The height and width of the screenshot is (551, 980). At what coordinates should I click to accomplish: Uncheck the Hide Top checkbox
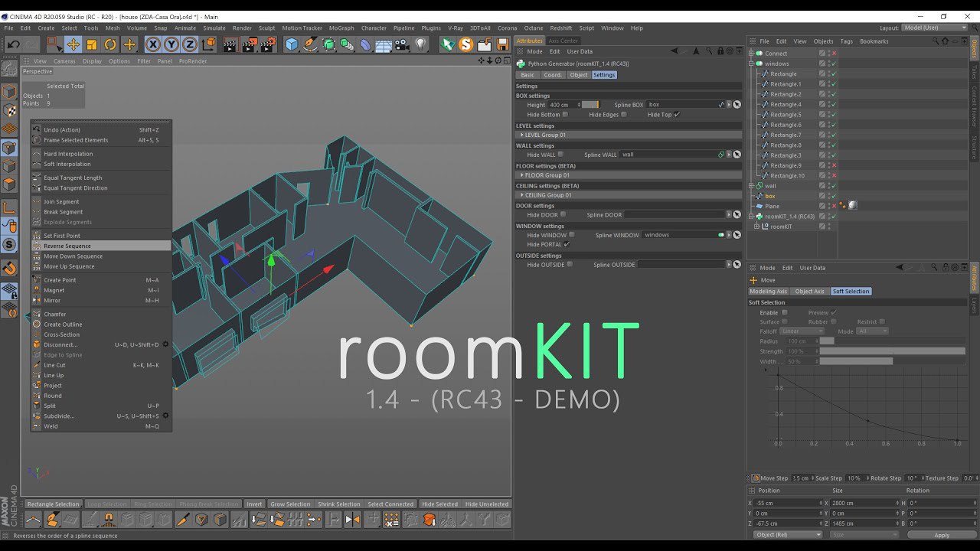click(677, 115)
